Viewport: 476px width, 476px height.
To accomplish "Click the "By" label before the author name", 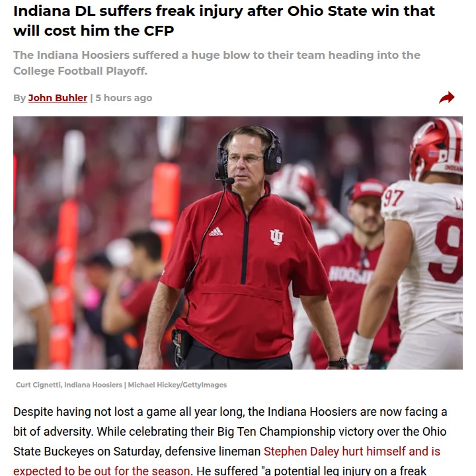I will [x=19, y=98].
